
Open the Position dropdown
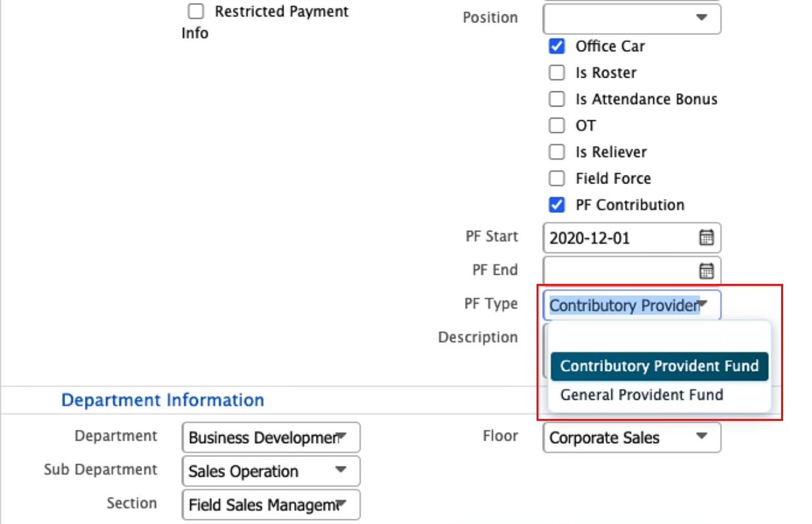click(632, 18)
